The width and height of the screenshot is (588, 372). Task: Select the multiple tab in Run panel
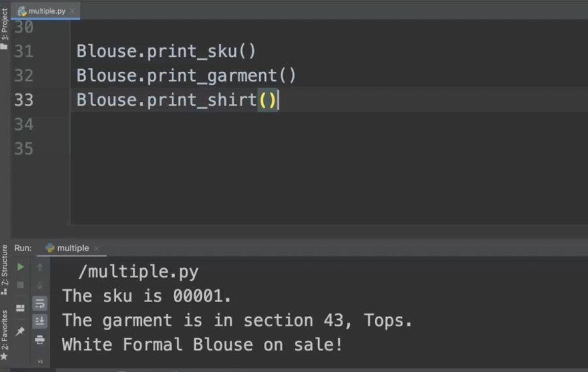(x=73, y=248)
